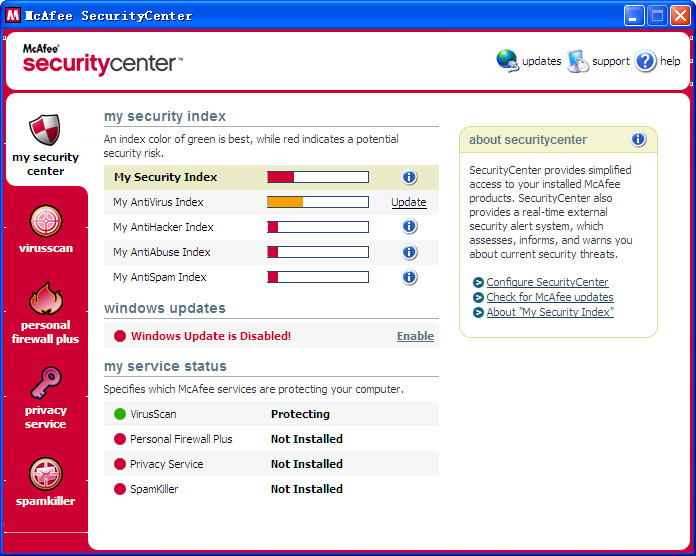Open help question mark icon

pos(646,61)
